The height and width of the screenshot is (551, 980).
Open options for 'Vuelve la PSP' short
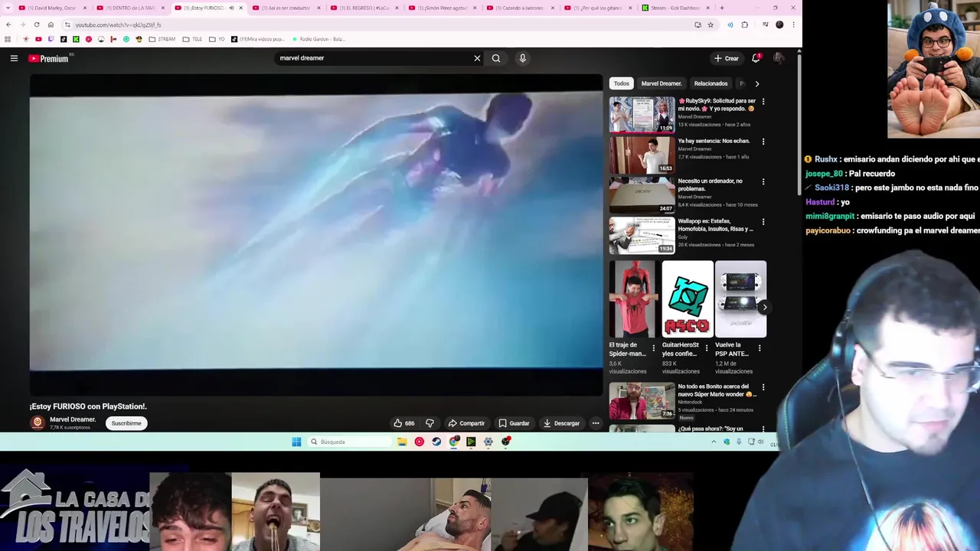(x=759, y=348)
